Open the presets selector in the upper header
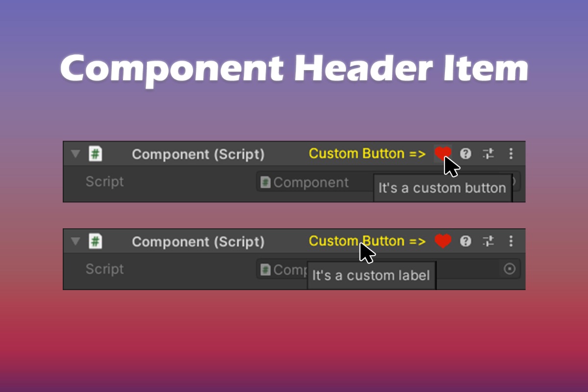Screen dimensions: 588x392 click(488, 154)
